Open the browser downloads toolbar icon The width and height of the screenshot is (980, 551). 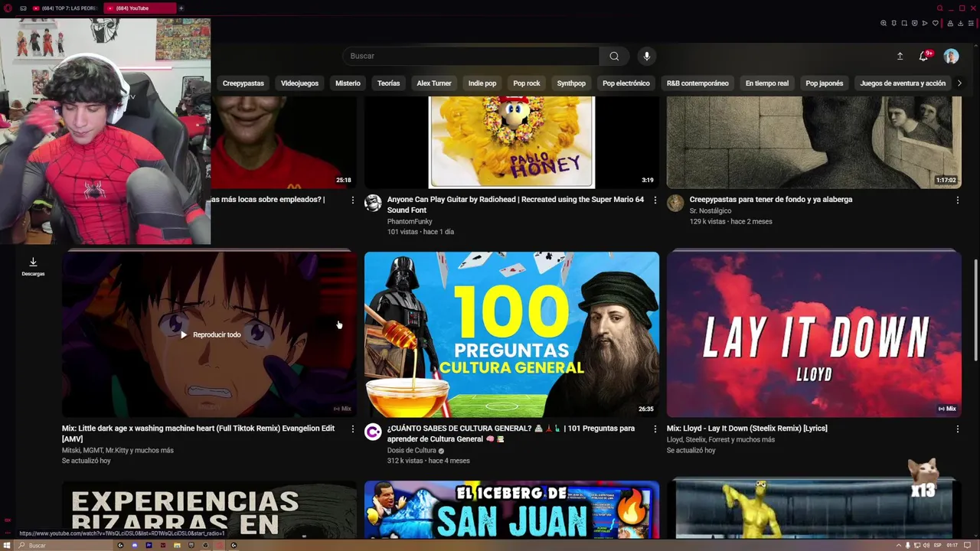coord(961,23)
